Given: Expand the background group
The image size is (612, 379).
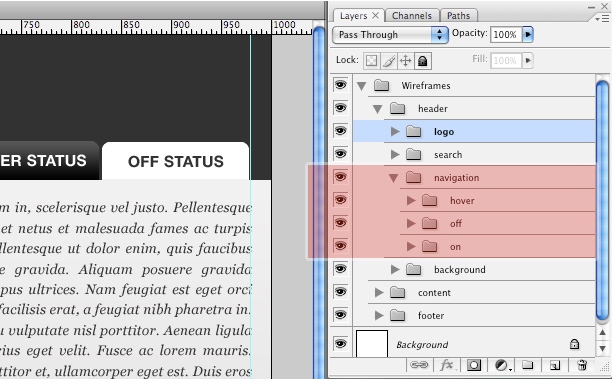Looking at the screenshot, I should 395,269.
